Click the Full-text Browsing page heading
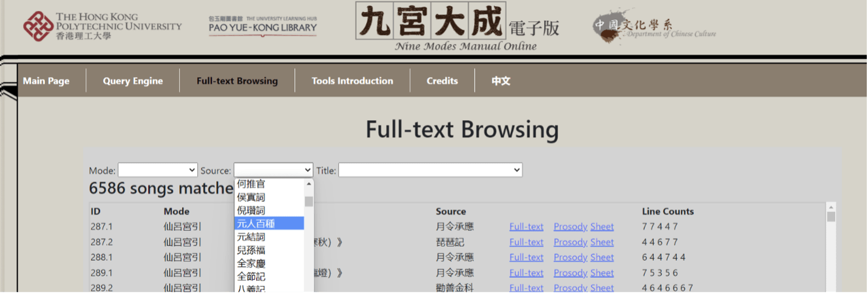The width and height of the screenshot is (868, 294). pyautogui.click(x=463, y=130)
